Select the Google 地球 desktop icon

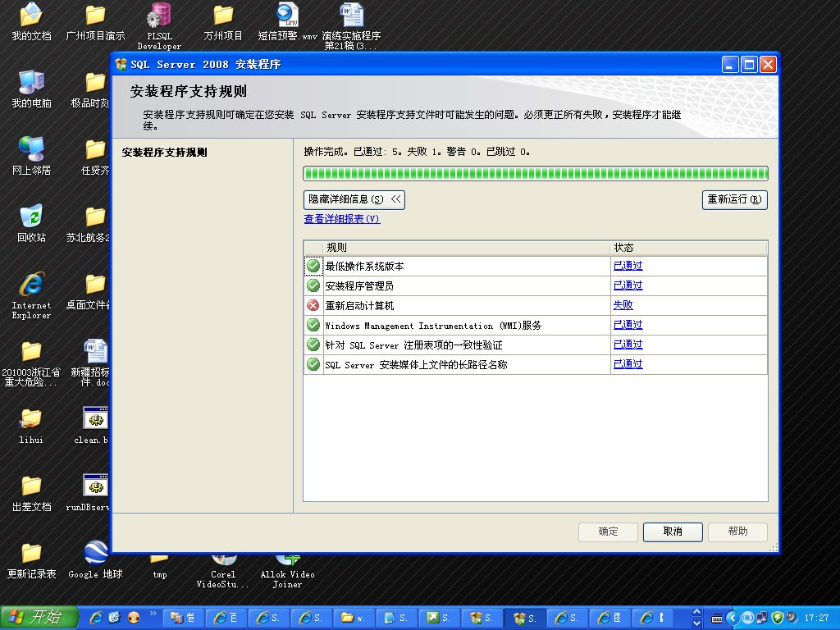tap(95, 554)
